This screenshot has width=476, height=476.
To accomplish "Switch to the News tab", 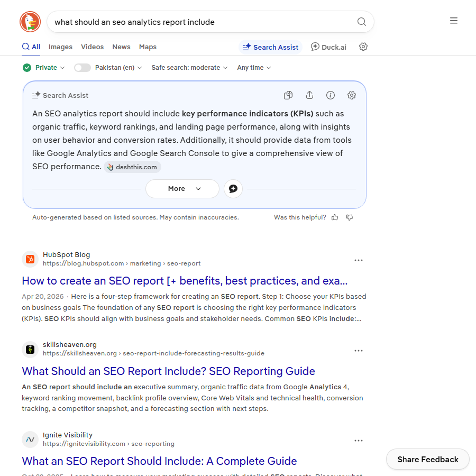I will tap(121, 47).
